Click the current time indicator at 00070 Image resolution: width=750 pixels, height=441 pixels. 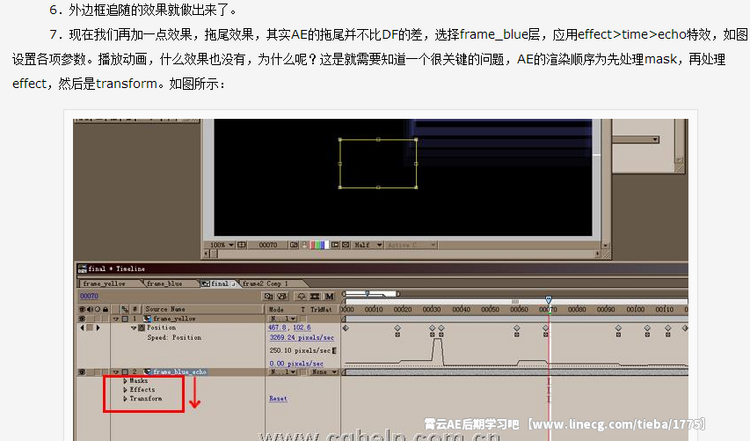(x=549, y=300)
